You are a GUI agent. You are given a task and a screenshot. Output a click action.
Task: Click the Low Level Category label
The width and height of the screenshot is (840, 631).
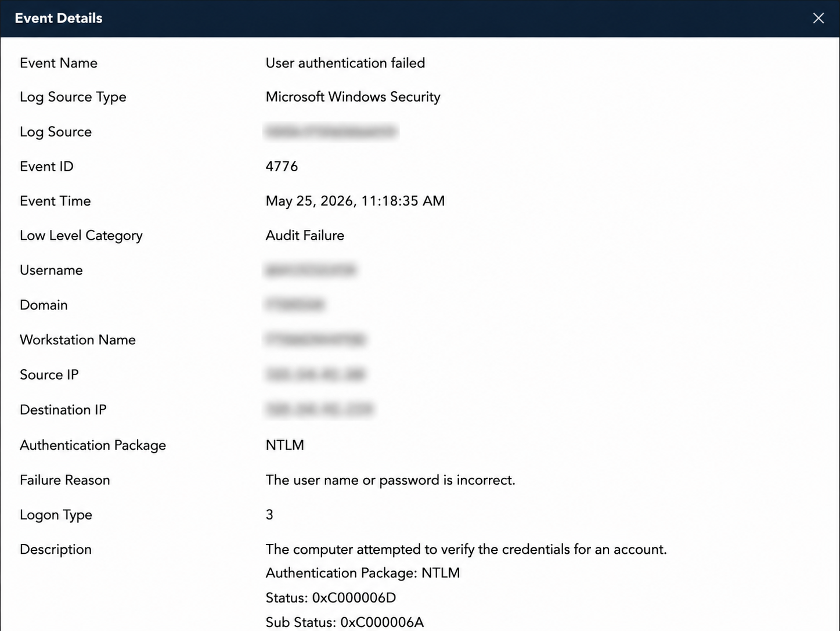[x=81, y=236]
